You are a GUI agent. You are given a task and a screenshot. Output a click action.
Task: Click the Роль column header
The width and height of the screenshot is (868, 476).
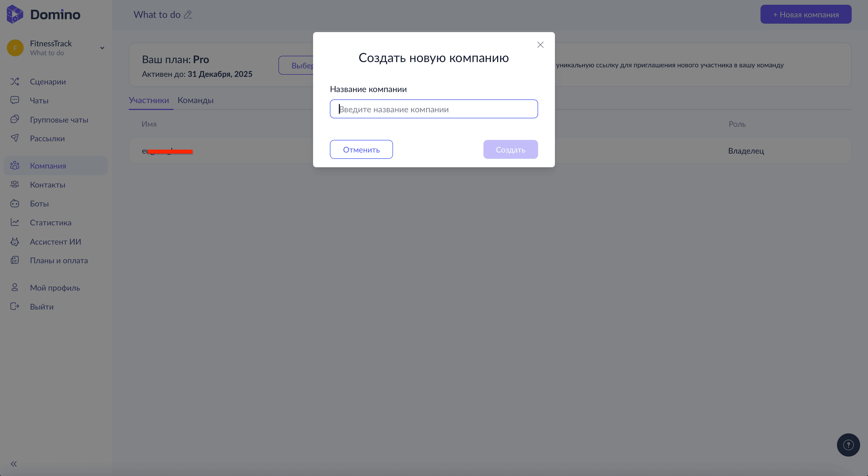tap(737, 124)
